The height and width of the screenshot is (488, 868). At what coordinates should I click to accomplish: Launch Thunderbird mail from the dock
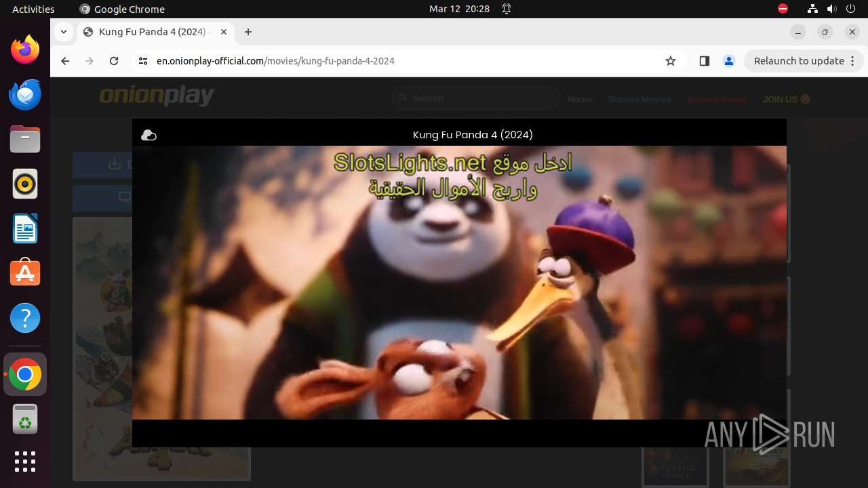[25, 94]
